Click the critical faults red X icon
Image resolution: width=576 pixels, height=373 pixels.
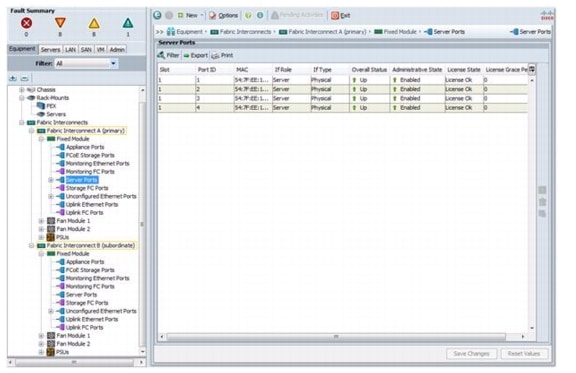click(x=26, y=24)
